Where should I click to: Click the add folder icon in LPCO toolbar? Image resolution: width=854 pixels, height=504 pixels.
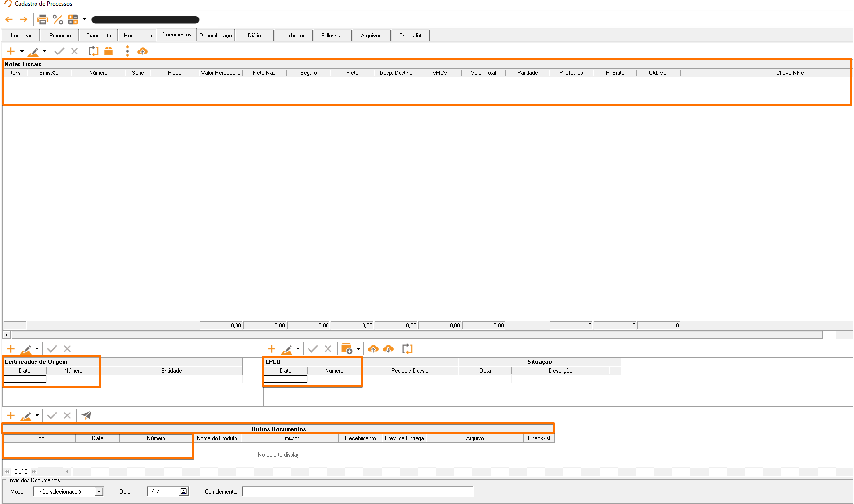[x=346, y=349]
